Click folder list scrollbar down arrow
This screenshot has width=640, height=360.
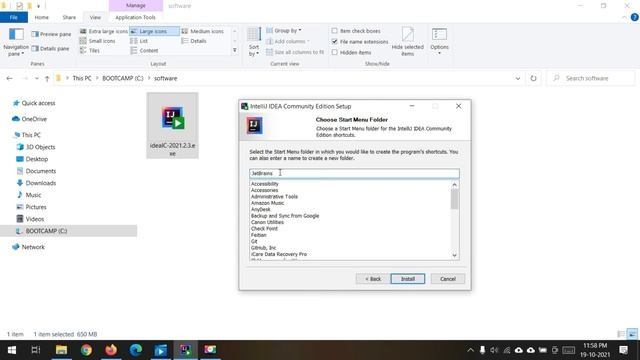pyautogui.click(x=454, y=256)
